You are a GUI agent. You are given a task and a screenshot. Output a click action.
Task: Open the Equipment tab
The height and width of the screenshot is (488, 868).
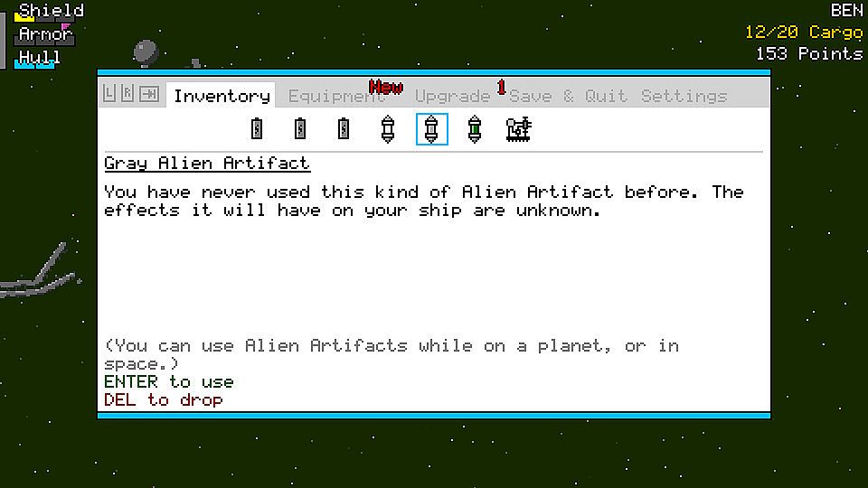point(336,97)
